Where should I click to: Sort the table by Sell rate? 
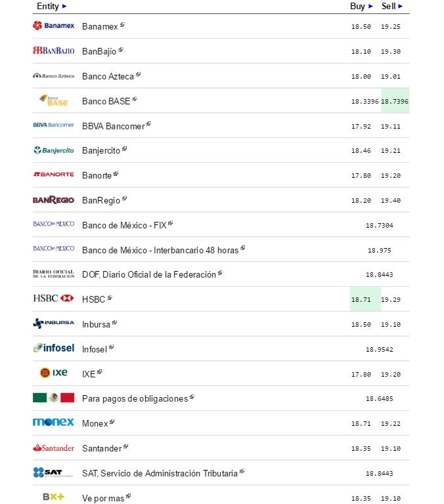(x=392, y=6)
